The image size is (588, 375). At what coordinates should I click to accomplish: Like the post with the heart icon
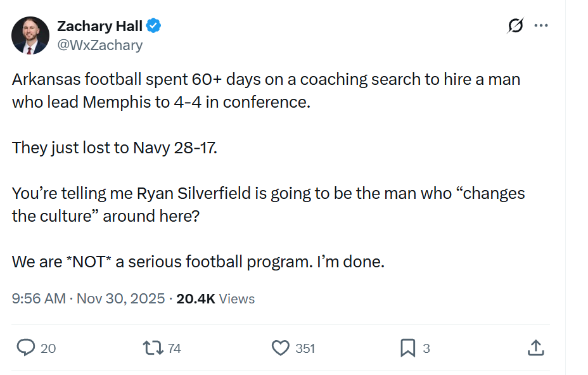pos(280,348)
